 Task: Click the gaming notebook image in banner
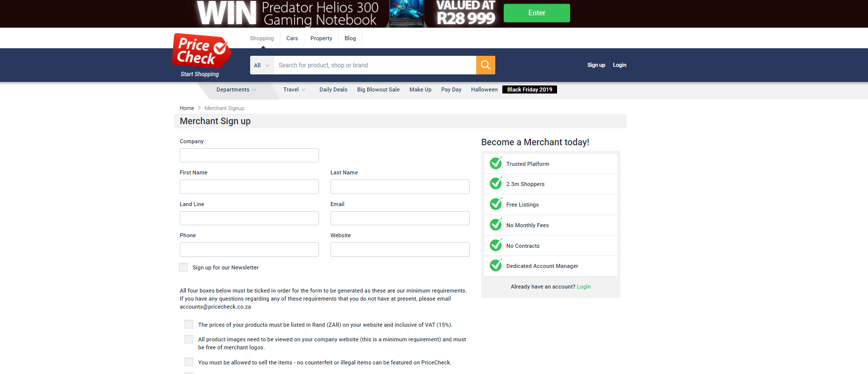[407, 14]
